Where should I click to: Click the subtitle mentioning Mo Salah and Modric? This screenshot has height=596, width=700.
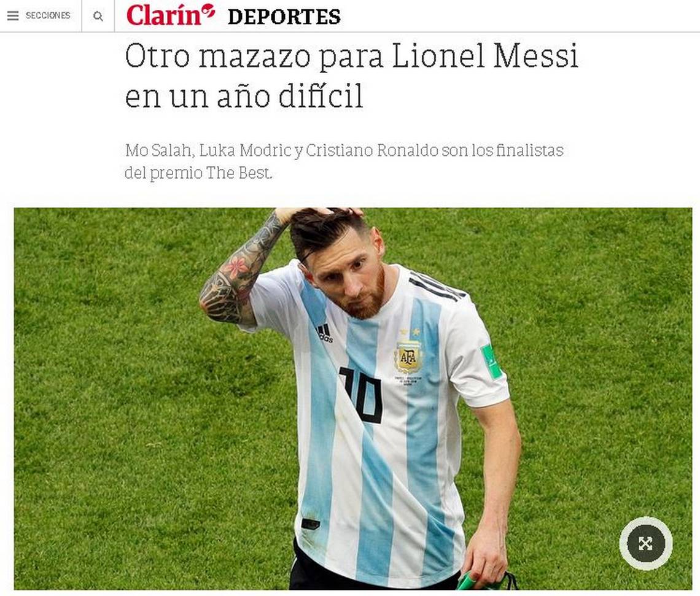pos(344,150)
